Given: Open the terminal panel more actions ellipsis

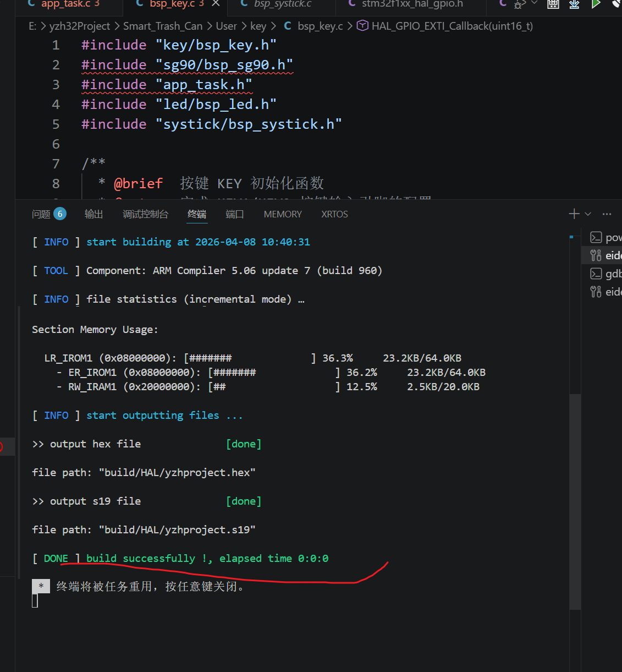Looking at the screenshot, I should coord(607,214).
